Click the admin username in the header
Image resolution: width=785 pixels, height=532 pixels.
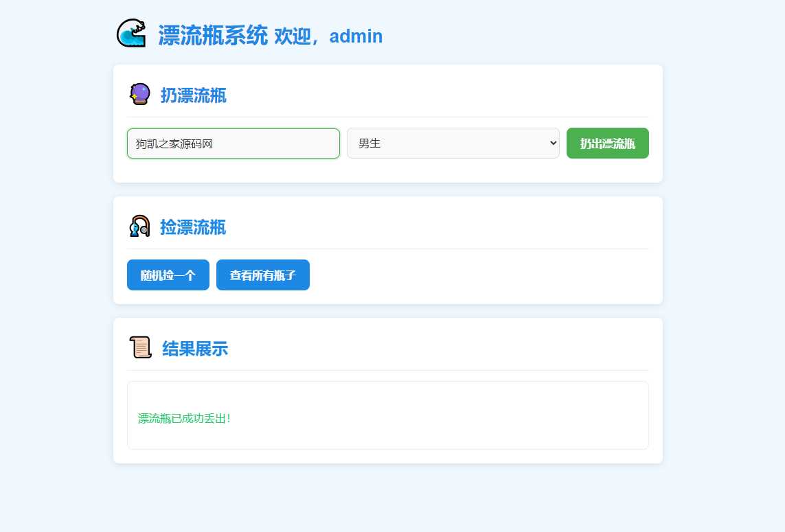[x=356, y=36]
